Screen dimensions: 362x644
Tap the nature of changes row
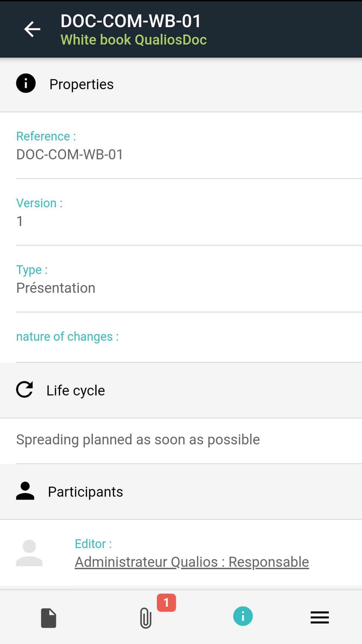point(181,337)
